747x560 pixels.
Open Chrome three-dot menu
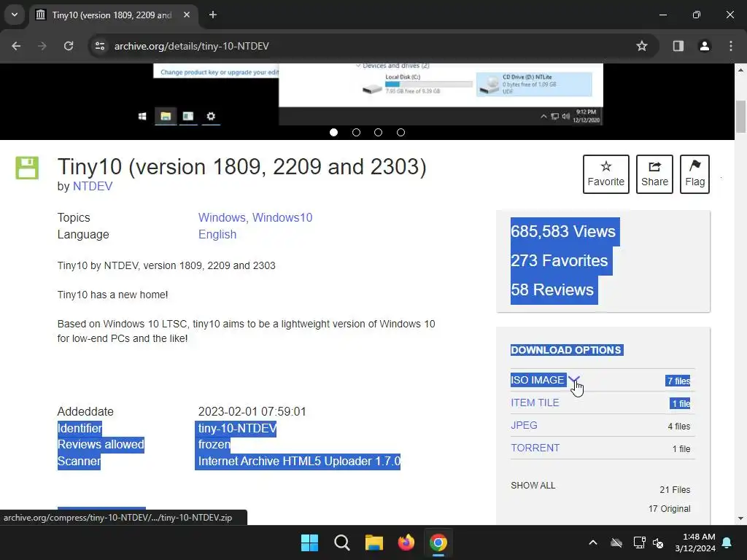(731, 46)
